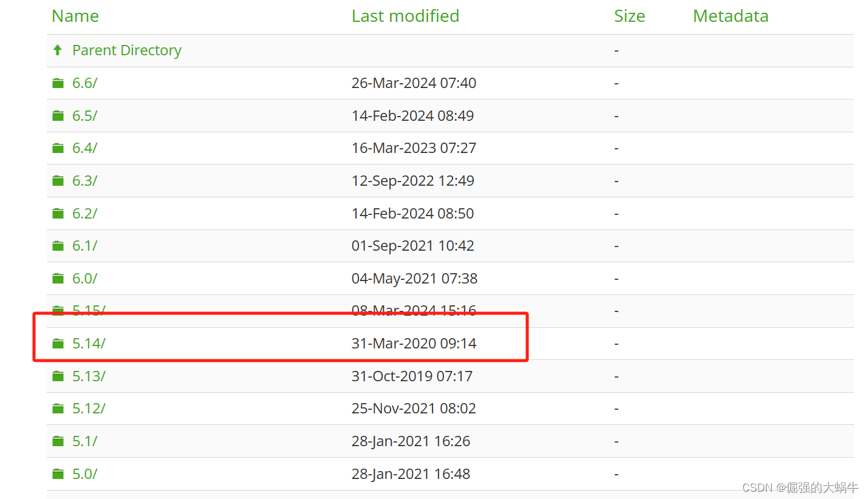Click the folder icon beside 5.12/

pyautogui.click(x=58, y=409)
